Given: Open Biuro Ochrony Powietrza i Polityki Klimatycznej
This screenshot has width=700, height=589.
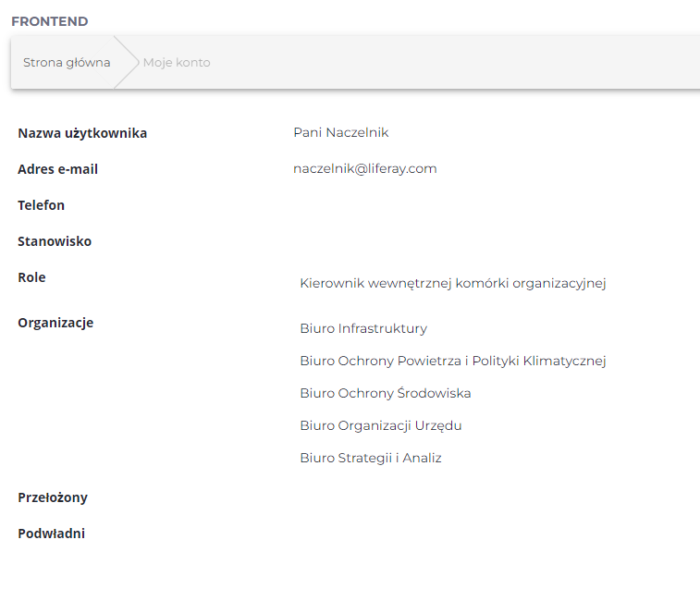Looking at the screenshot, I should tap(452, 361).
